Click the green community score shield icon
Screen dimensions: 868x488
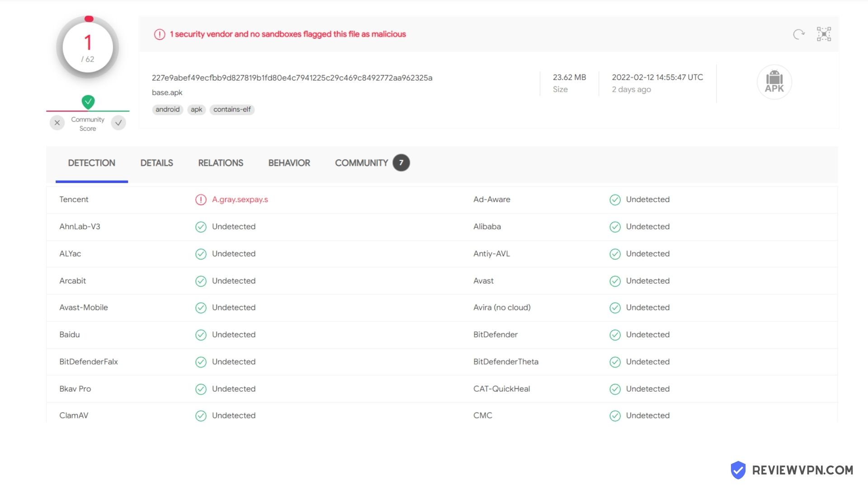(x=88, y=102)
